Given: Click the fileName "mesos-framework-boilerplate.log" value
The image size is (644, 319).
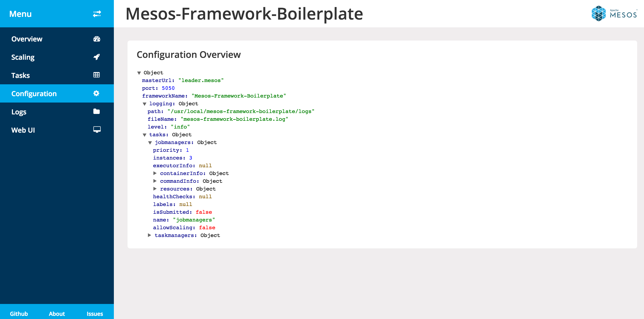Looking at the screenshot, I should pos(235,119).
